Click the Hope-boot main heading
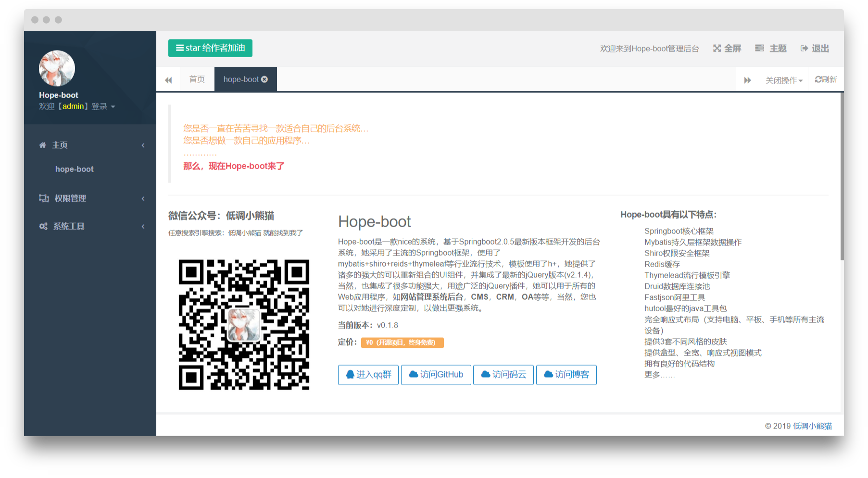The image size is (868, 478). [x=375, y=221]
